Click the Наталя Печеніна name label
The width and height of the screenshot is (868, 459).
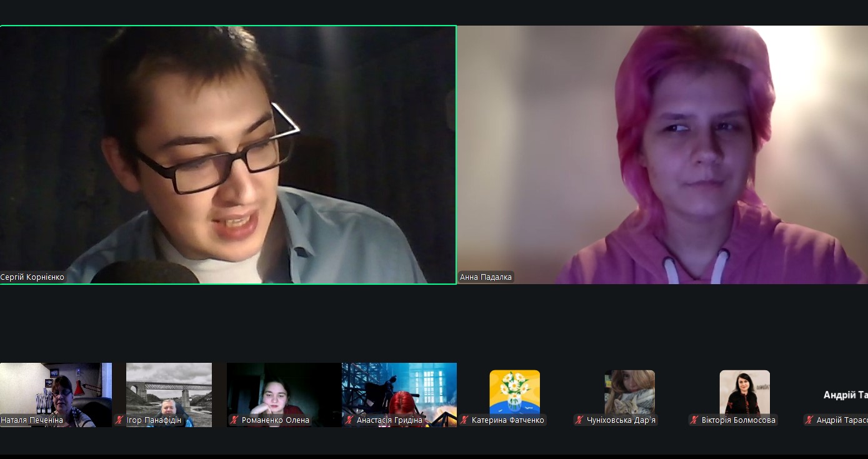(x=32, y=420)
